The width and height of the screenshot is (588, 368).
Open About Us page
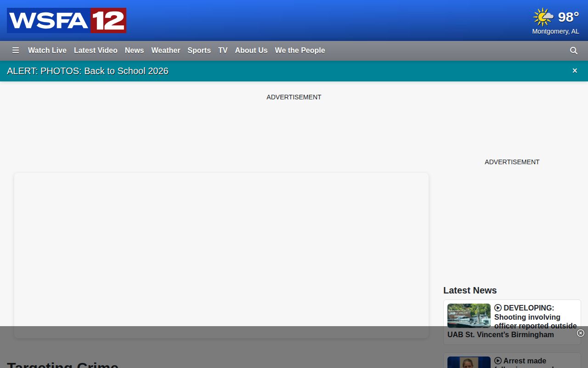pos(251,51)
